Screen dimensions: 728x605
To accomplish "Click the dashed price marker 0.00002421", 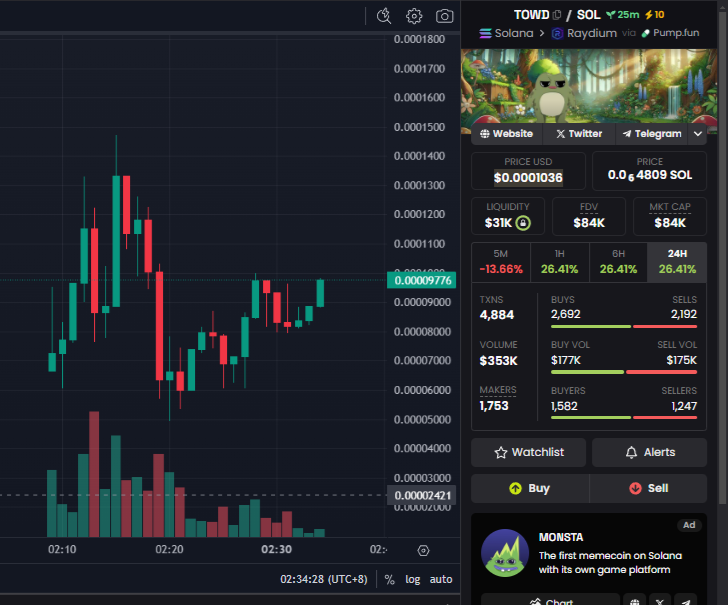I will point(422,495).
